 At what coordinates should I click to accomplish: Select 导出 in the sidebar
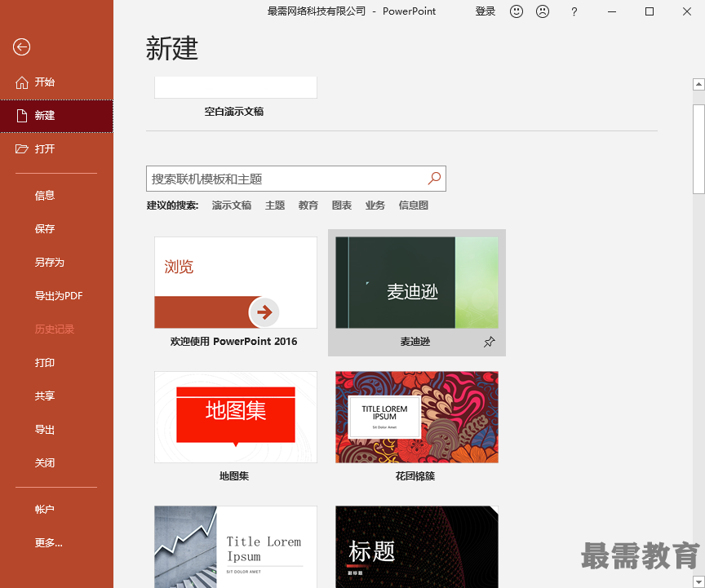[x=45, y=429]
